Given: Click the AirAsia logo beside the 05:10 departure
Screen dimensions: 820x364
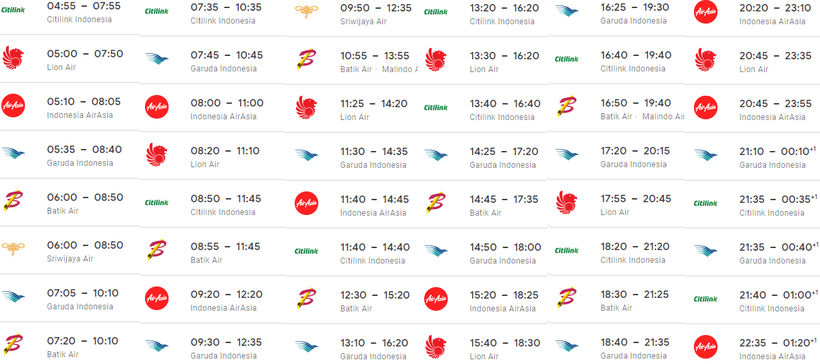Looking at the screenshot, I should tap(13, 106).
